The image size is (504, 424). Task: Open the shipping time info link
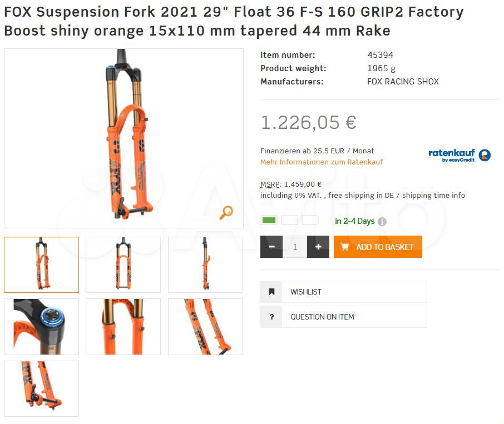[x=433, y=195]
